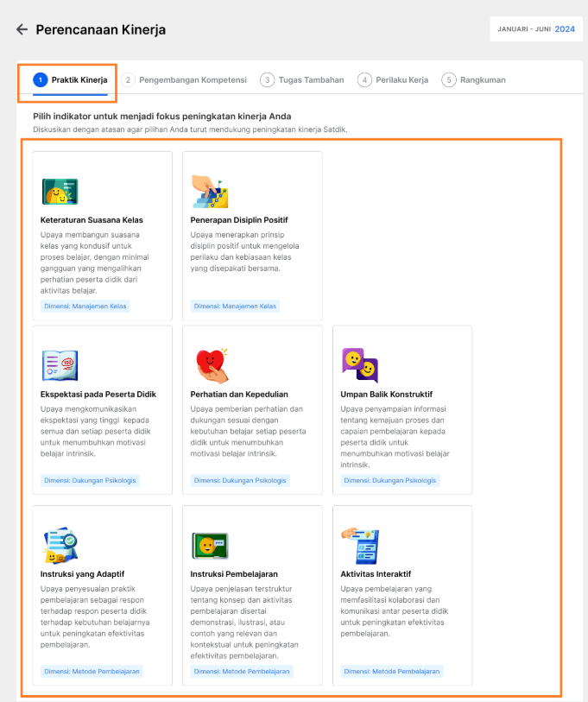Click Manajemen Kelas tag under Keteraturan Suasana Kelas
588x702 pixels.
[85, 307]
